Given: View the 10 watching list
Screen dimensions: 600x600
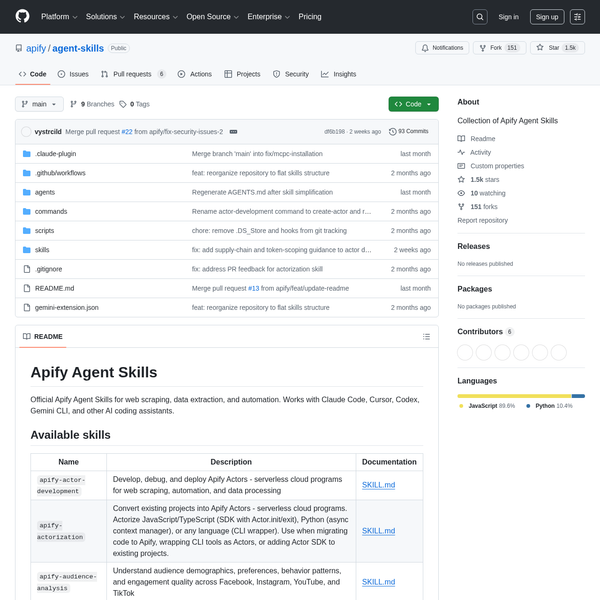Looking at the screenshot, I should tap(482, 193).
